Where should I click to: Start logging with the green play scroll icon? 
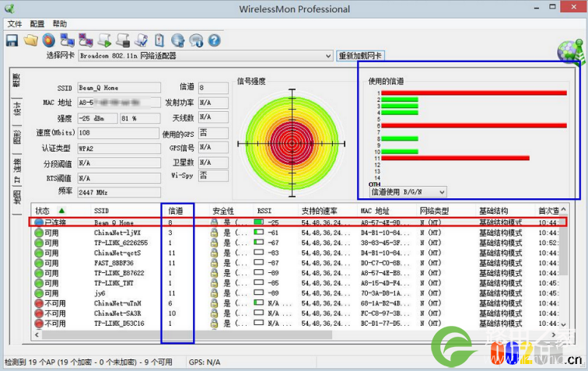click(105, 40)
